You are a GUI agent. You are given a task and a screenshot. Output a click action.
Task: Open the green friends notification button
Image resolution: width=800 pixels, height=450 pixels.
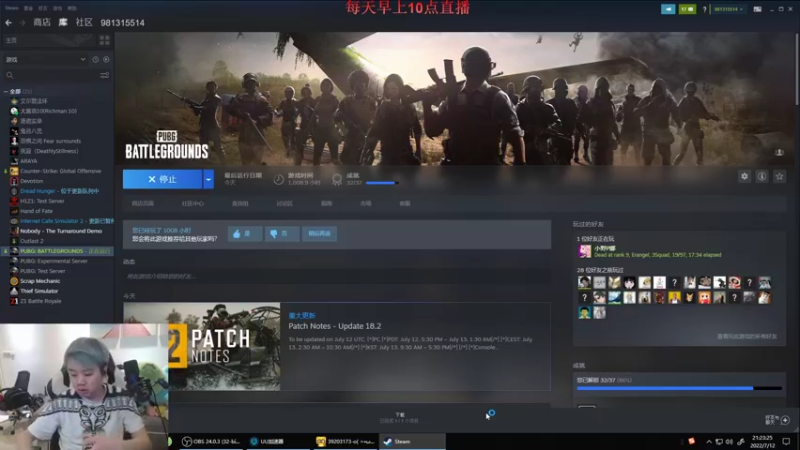(687, 9)
